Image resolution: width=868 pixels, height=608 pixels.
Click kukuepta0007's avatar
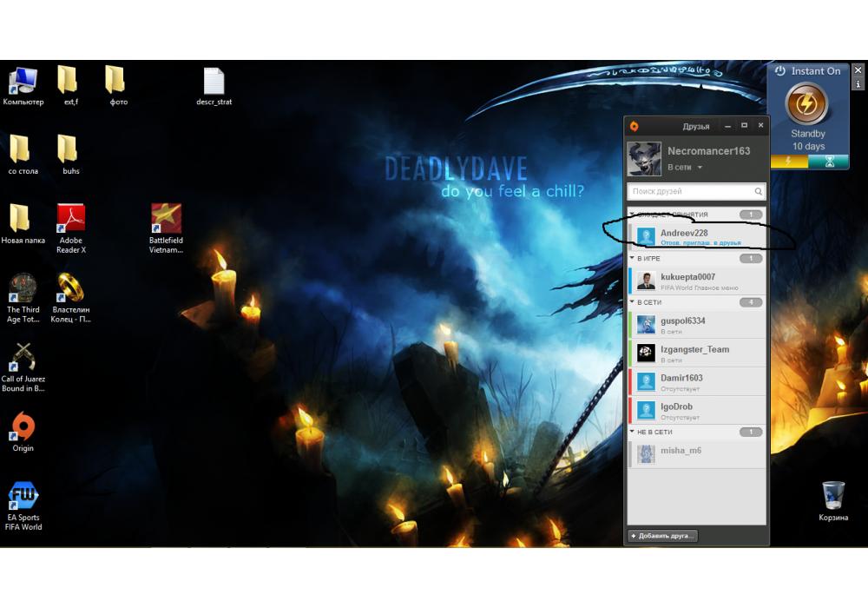coord(646,281)
